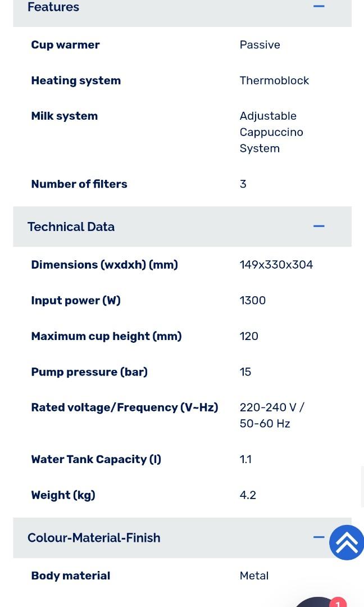Click the Thermoblock heating system value
Screen dimensions: 364x607
click(x=274, y=80)
